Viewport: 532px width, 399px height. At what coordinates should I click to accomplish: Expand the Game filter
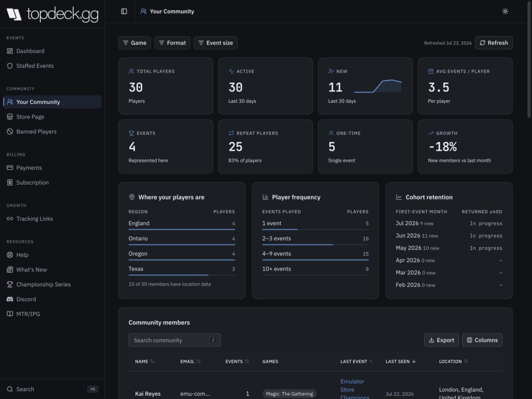click(x=135, y=43)
